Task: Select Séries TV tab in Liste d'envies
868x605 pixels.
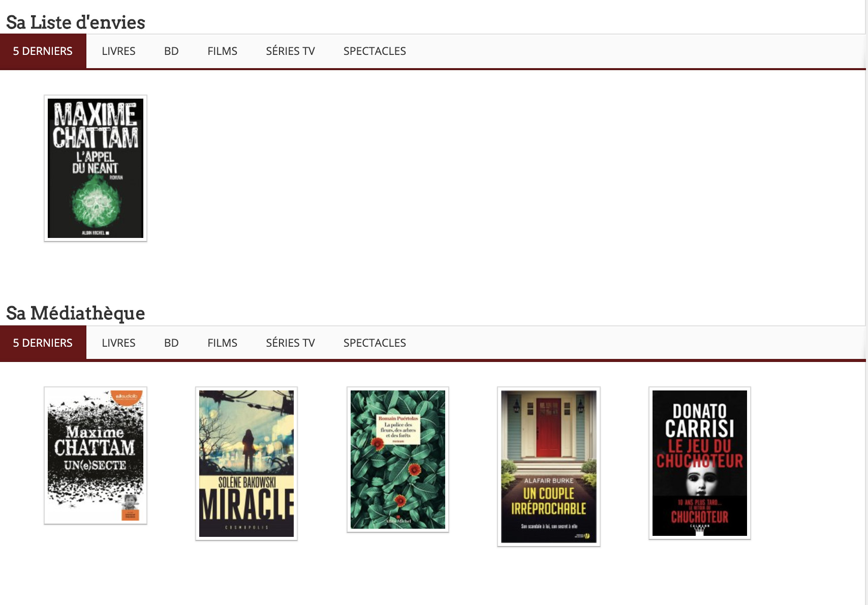Action: click(290, 51)
